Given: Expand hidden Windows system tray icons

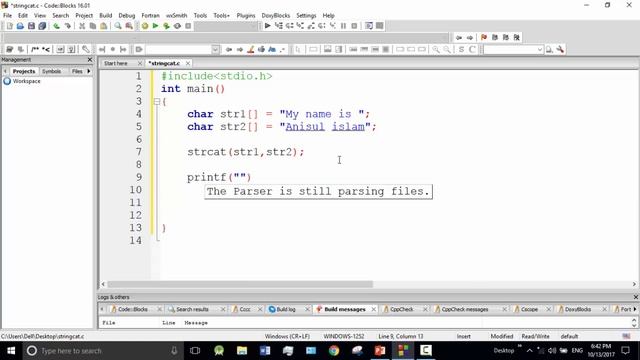Looking at the screenshot, I should click(529, 351).
